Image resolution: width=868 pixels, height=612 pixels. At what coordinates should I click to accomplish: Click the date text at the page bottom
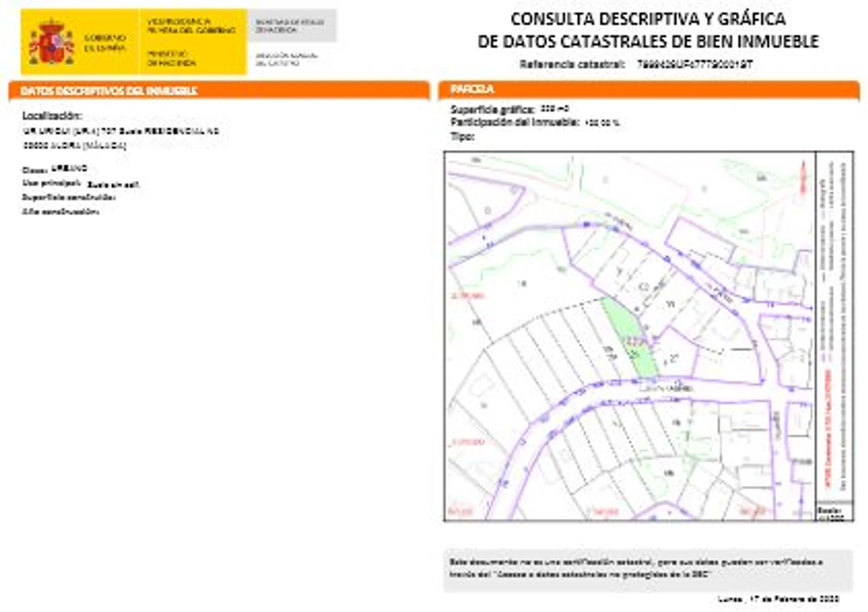point(778,599)
